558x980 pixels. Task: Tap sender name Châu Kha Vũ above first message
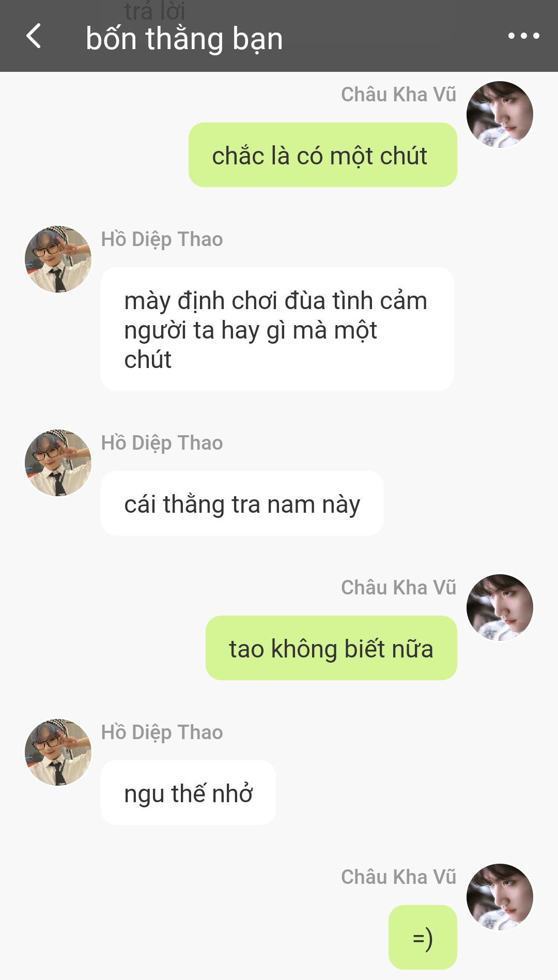(398, 95)
